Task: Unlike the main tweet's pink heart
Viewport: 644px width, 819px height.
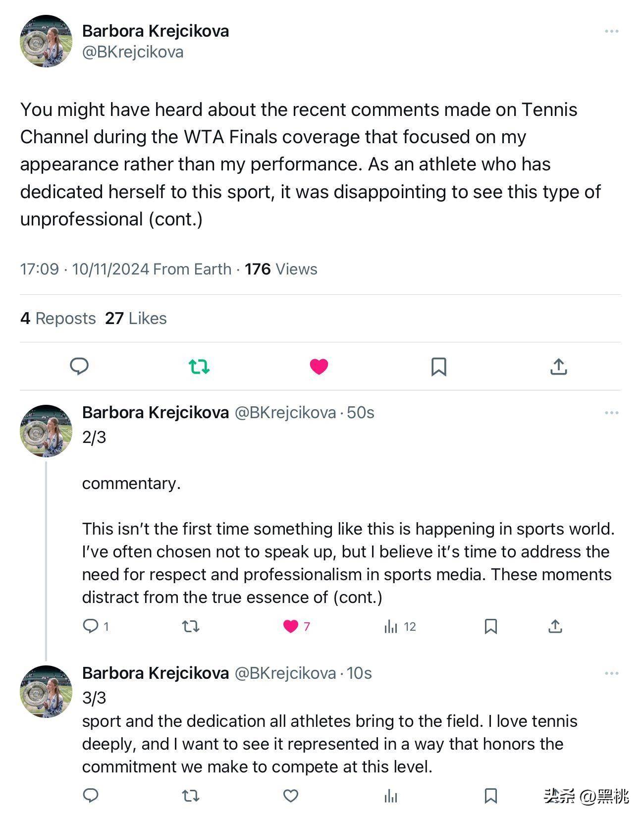Action: (x=319, y=367)
